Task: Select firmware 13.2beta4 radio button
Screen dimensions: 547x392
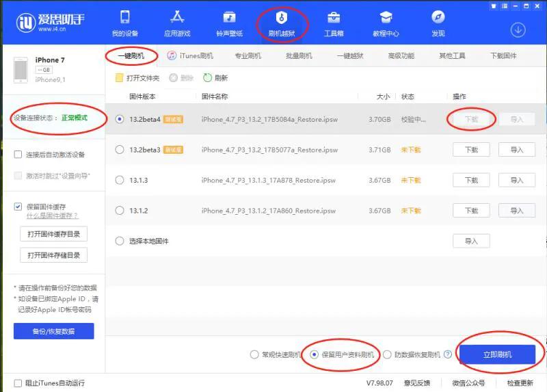Action: click(x=120, y=119)
